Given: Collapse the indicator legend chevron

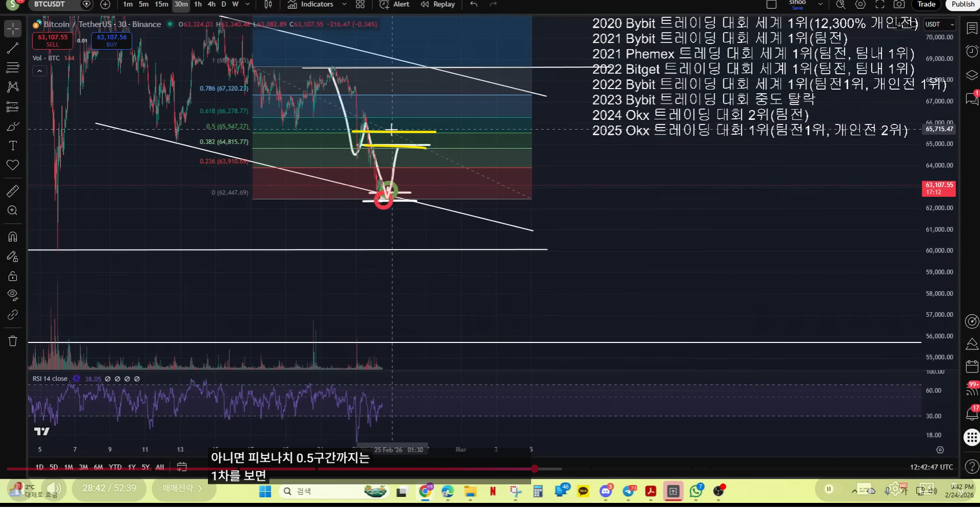Looking at the screenshot, I should coord(39,71).
